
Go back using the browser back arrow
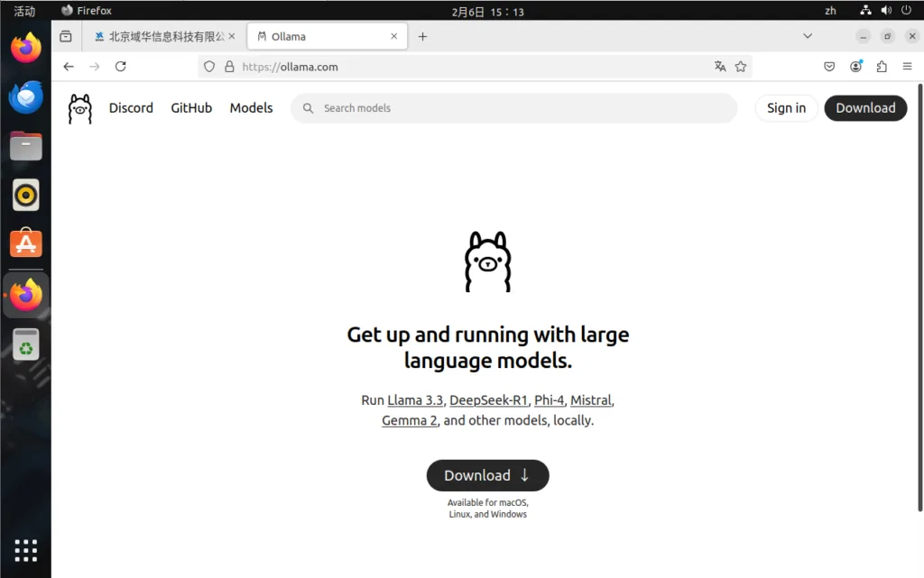pyautogui.click(x=69, y=67)
